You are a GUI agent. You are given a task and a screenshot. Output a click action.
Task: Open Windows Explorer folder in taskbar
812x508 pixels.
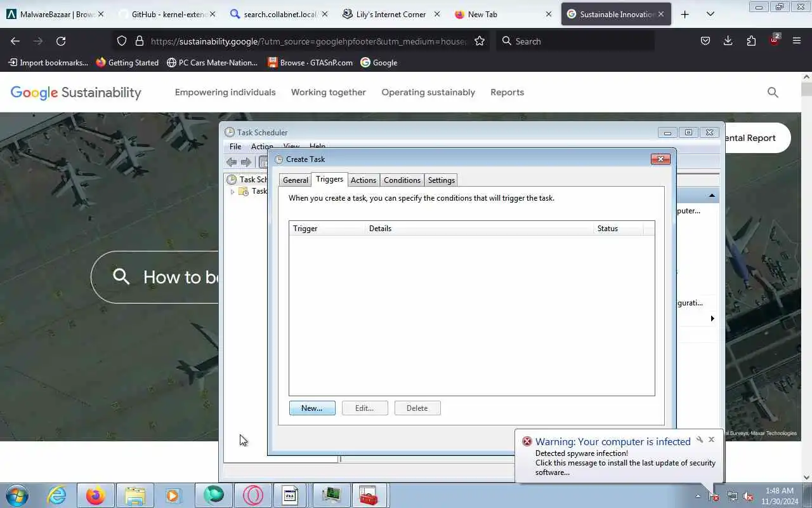tap(135, 495)
